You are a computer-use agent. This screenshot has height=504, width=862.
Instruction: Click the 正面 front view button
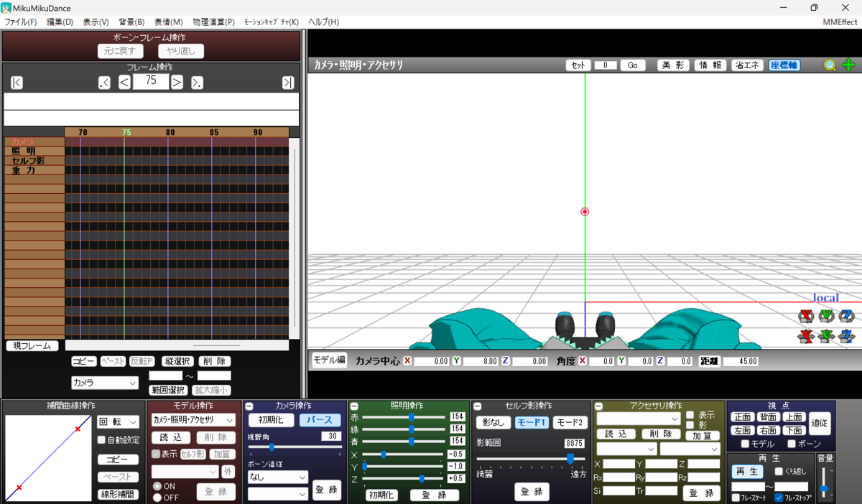pos(742,417)
